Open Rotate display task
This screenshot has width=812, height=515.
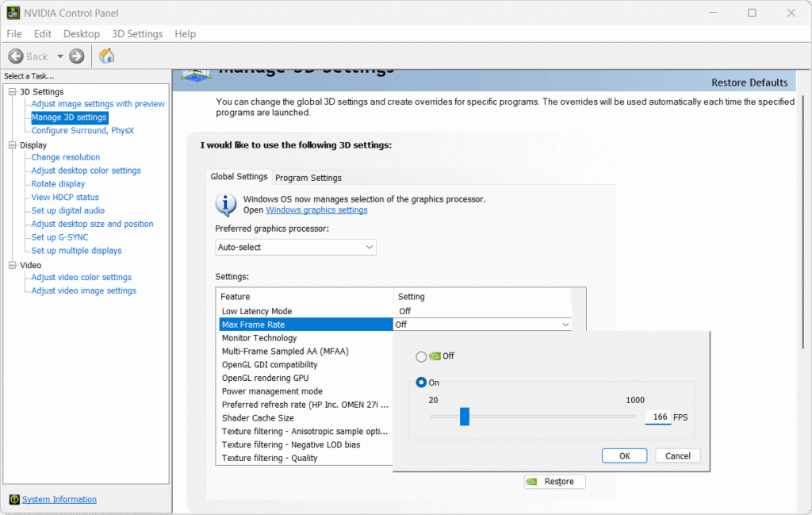58,184
